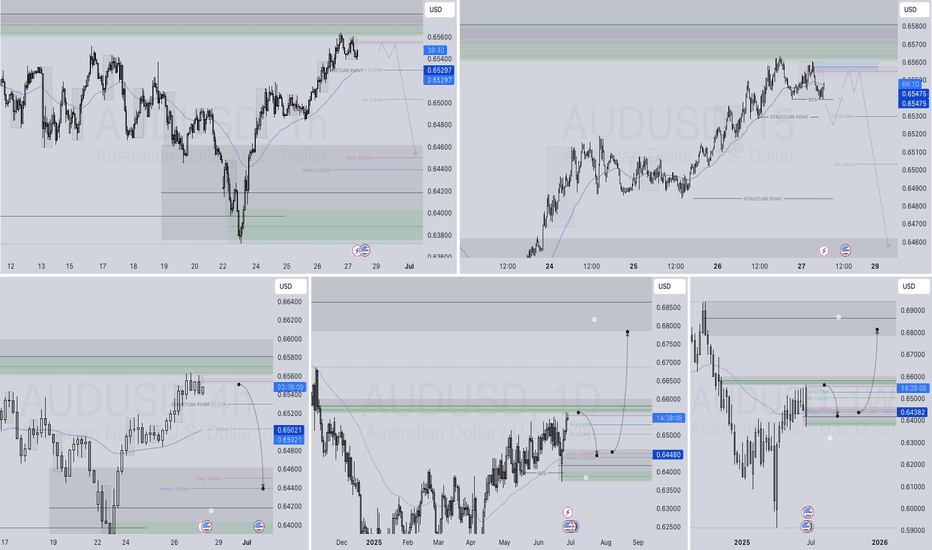Click the 0.64600 price on 15-minute chart axis

coord(914,242)
